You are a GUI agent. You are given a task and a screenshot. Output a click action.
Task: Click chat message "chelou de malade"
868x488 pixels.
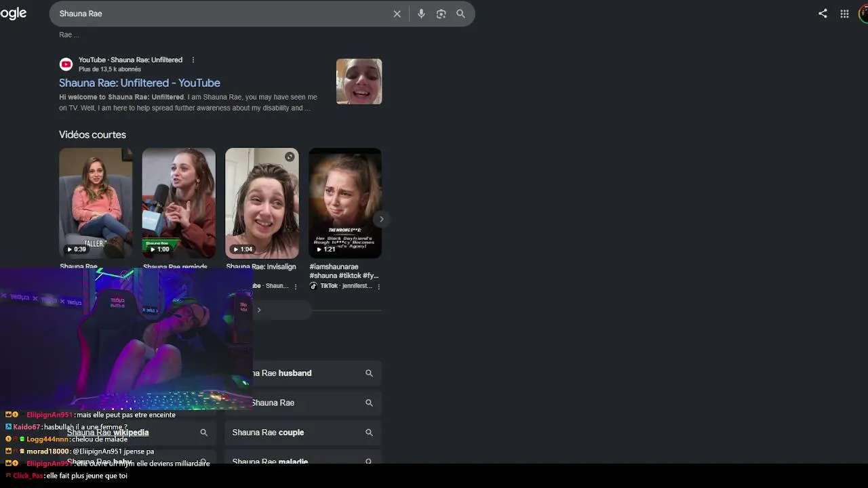100,439
